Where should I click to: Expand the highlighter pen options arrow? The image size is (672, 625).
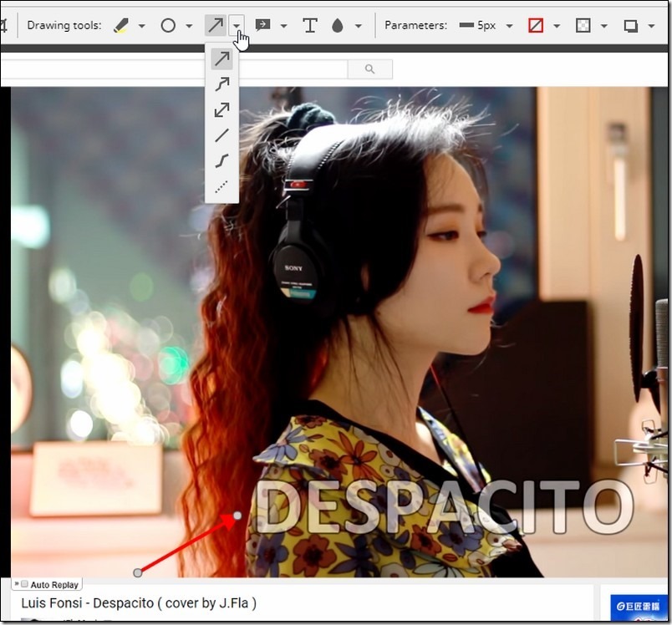point(142,26)
